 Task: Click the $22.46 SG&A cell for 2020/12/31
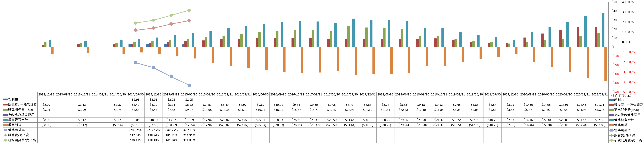(582, 105)
